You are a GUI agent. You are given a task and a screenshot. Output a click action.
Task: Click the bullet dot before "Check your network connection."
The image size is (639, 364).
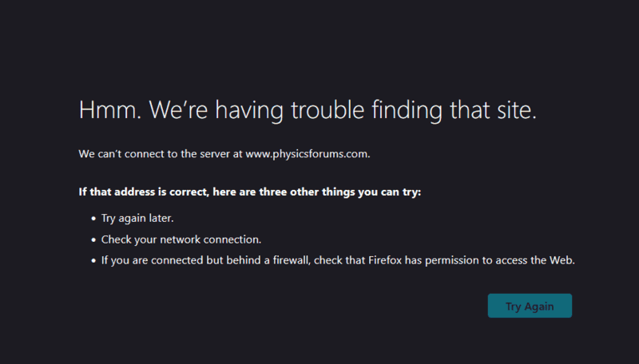[x=93, y=239]
